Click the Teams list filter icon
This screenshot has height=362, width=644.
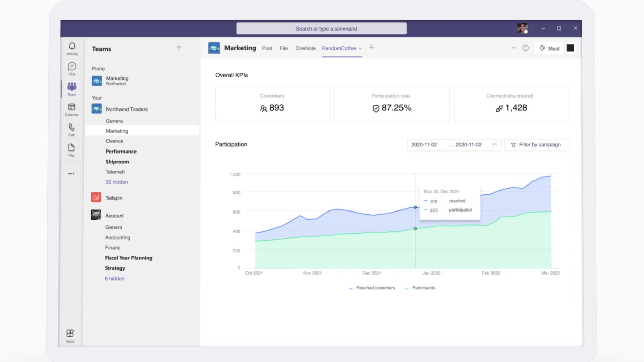point(179,48)
